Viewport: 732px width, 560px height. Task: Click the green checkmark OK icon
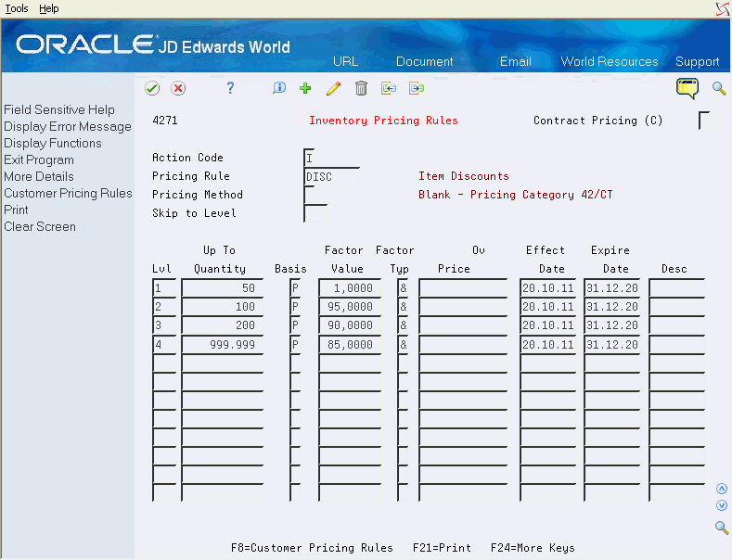click(152, 88)
